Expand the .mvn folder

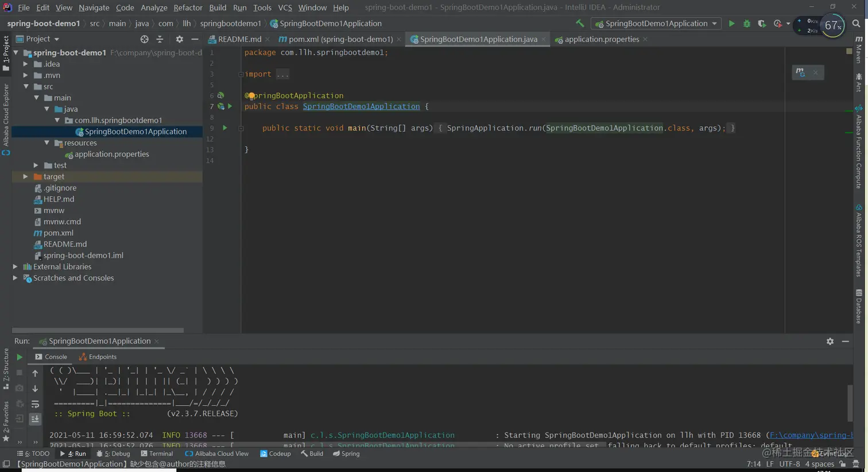tap(26, 75)
